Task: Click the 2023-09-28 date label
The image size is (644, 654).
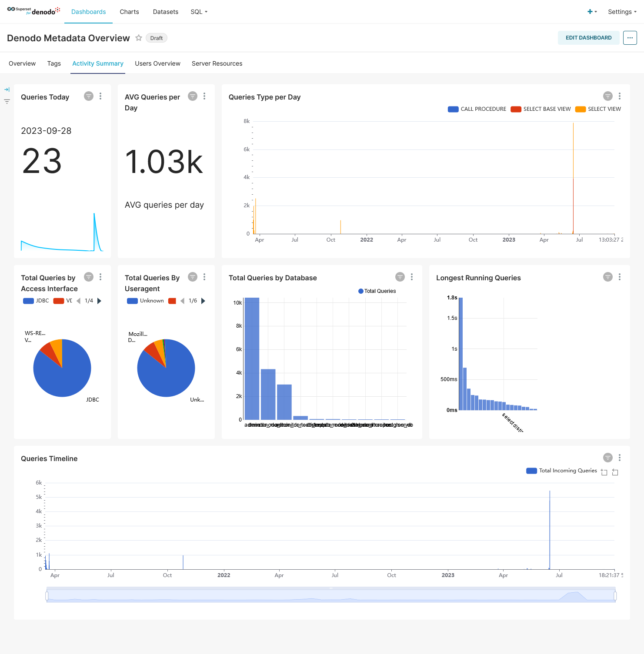Action: click(46, 131)
